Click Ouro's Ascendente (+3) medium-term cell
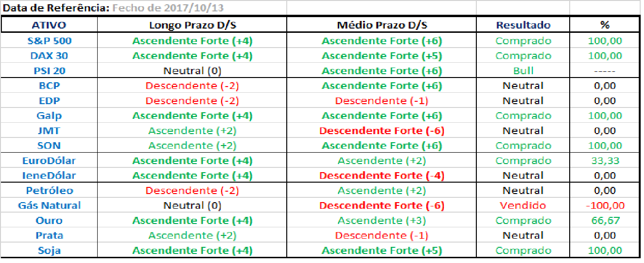The height and width of the screenshot is (263, 644). (382, 221)
